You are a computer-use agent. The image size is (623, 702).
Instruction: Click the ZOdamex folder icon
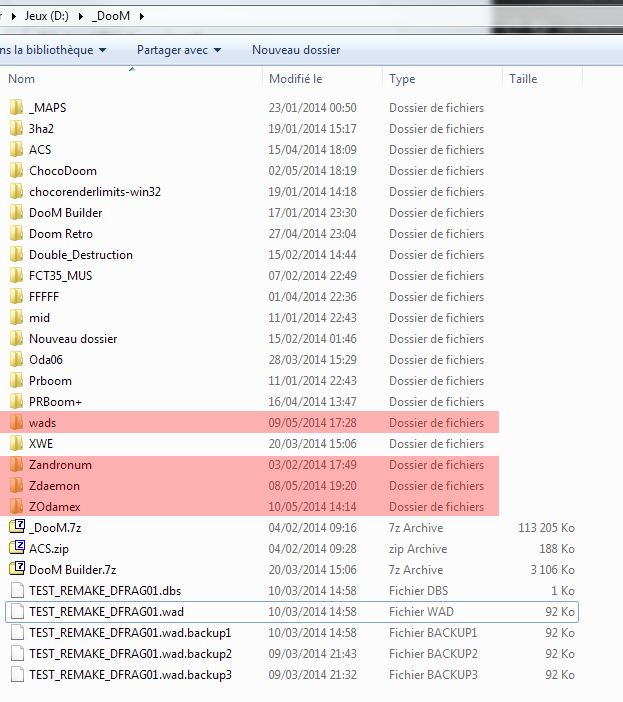click(17, 507)
